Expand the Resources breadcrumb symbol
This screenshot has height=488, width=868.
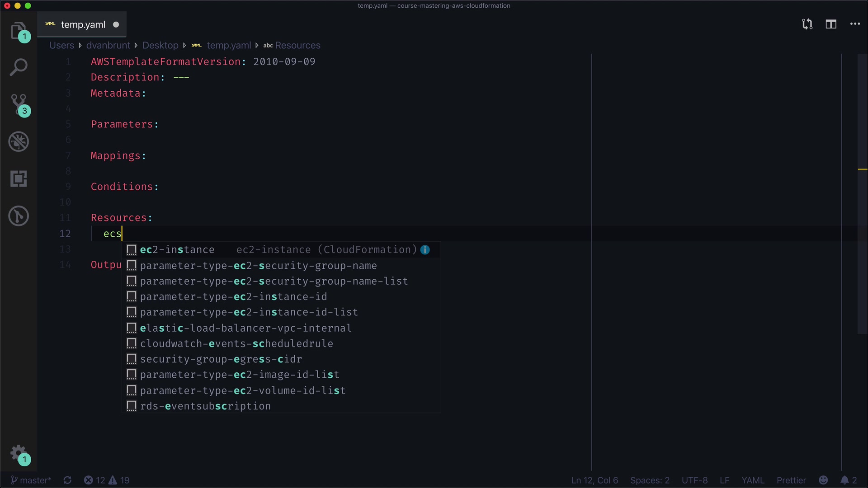(x=297, y=45)
